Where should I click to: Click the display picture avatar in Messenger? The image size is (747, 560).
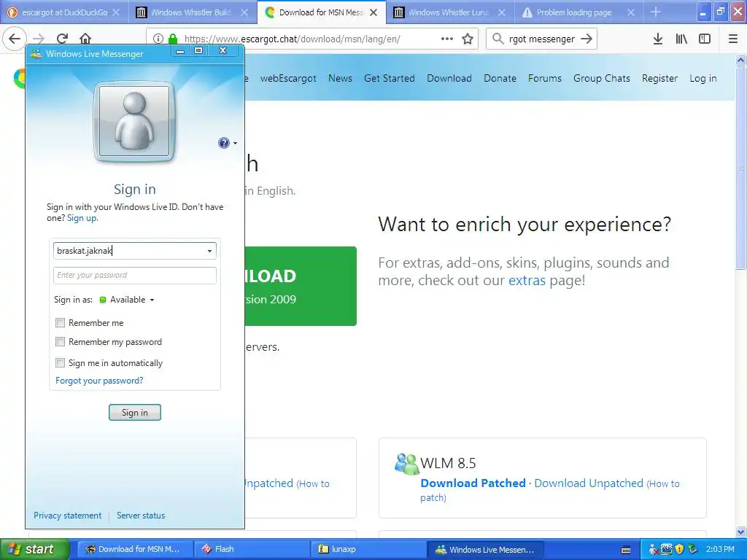pos(134,121)
